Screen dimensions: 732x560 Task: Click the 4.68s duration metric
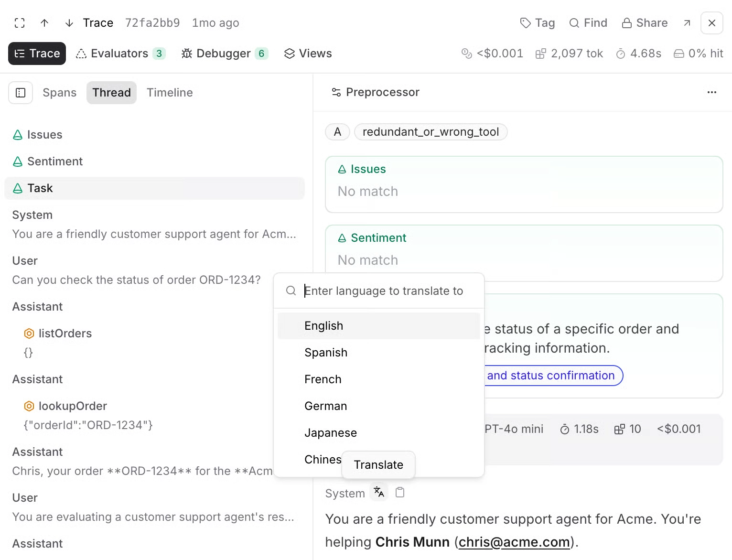click(639, 54)
